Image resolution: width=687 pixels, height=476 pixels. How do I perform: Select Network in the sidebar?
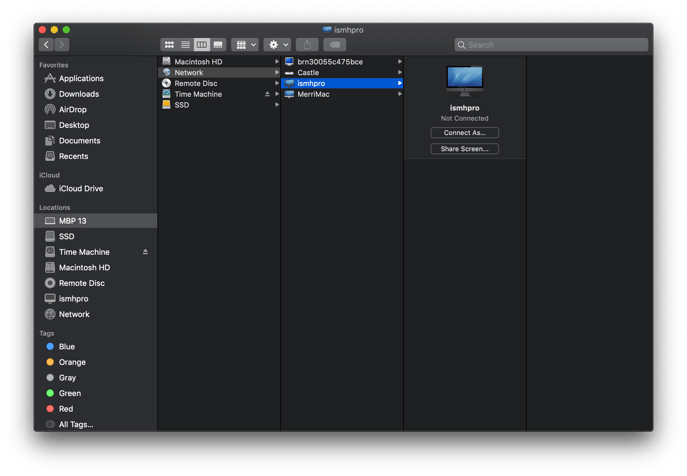click(95, 314)
